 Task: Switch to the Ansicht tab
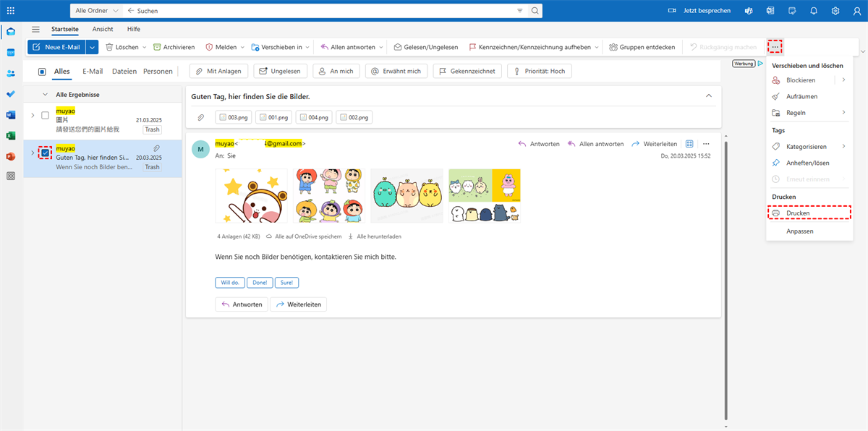(103, 29)
